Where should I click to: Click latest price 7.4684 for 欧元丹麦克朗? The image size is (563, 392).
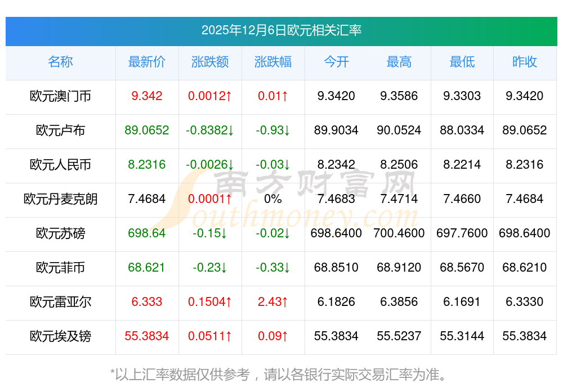pyautogui.click(x=147, y=199)
